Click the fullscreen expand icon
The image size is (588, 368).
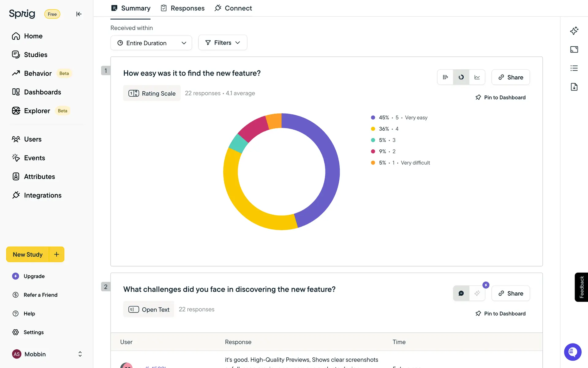tap(574, 49)
